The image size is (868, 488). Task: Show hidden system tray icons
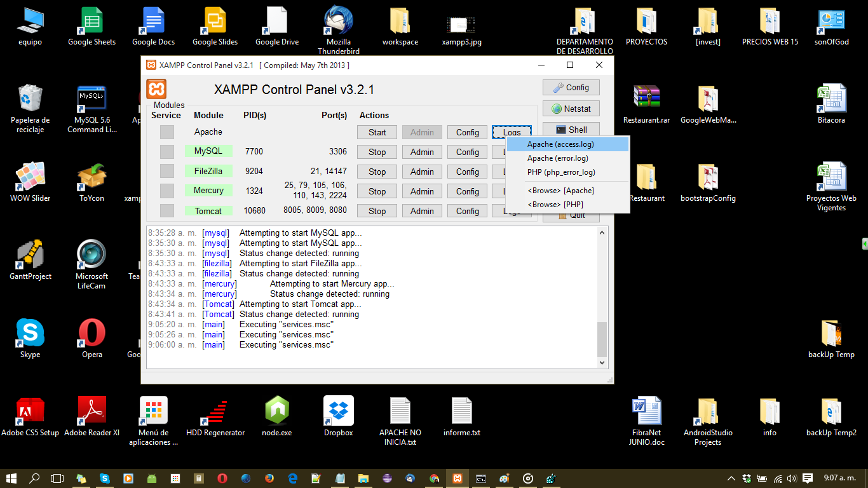pos(731,478)
